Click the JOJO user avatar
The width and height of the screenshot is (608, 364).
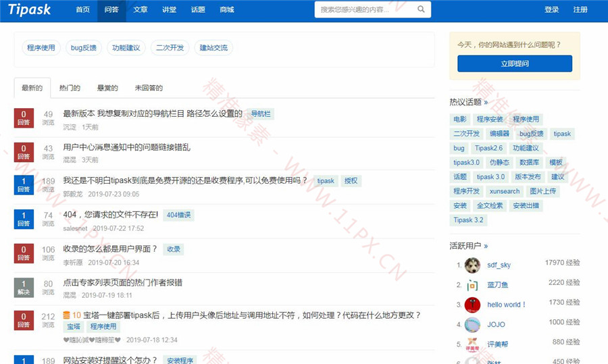tap(472, 324)
